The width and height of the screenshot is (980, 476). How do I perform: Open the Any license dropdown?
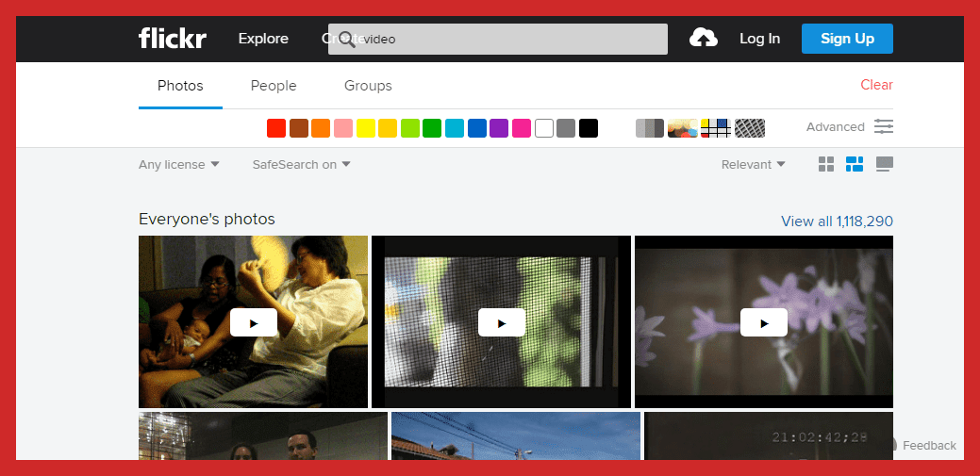(x=179, y=165)
